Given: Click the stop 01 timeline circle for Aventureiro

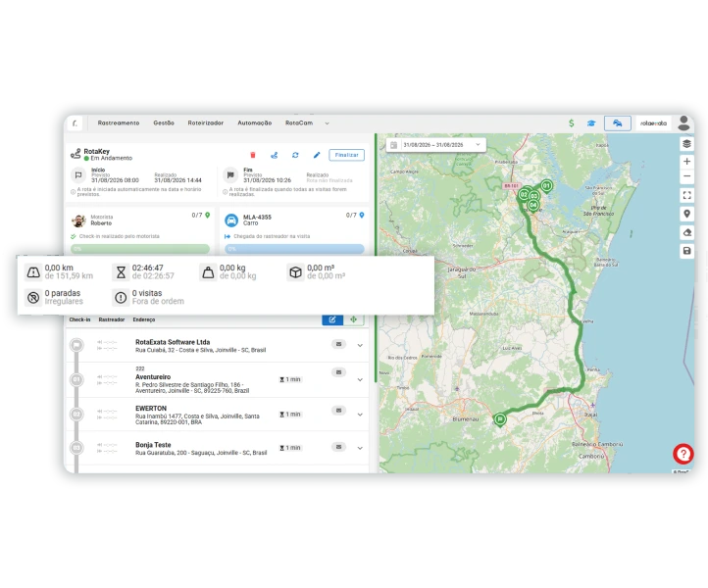Looking at the screenshot, I should [76, 379].
